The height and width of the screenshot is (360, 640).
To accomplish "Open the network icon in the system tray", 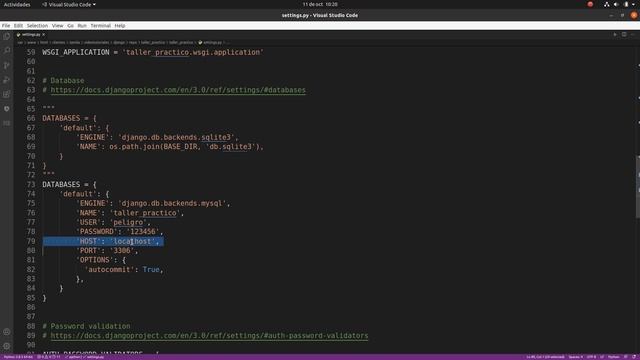I will point(607,4).
